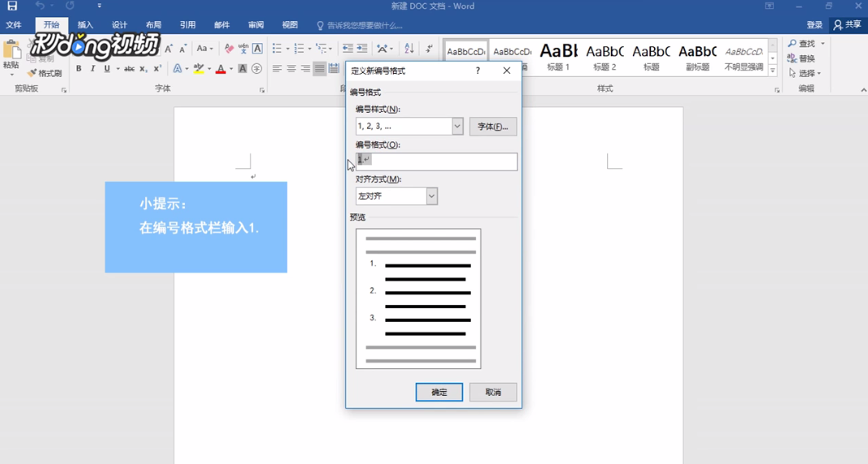Image resolution: width=868 pixels, height=464 pixels.
Task: Click the Paste clipboard icon
Action: [x=11, y=51]
